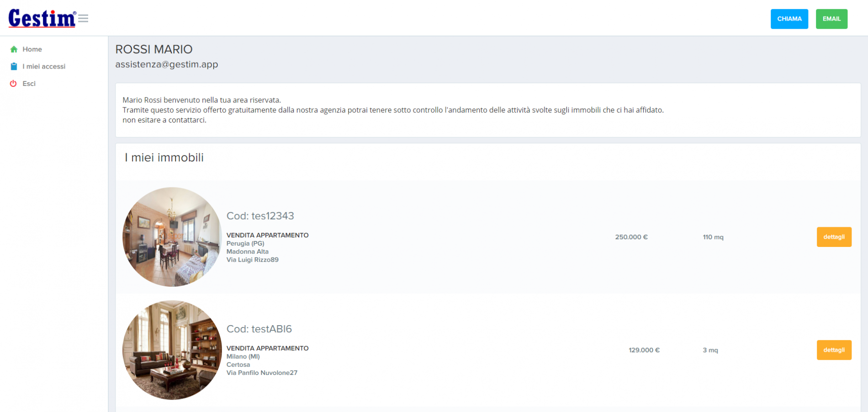
Task: Click the 3 mq surface value
Action: coord(710,350)
